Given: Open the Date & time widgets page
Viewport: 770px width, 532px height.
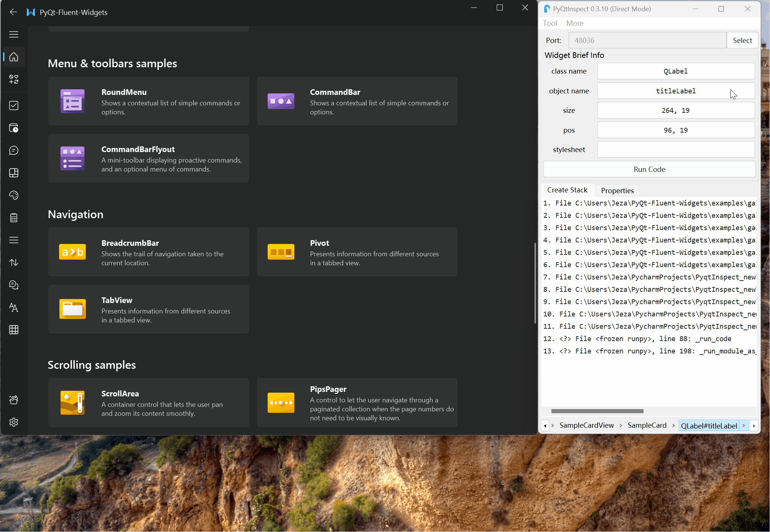Looking at the screenshot, I should click(13, 128).
